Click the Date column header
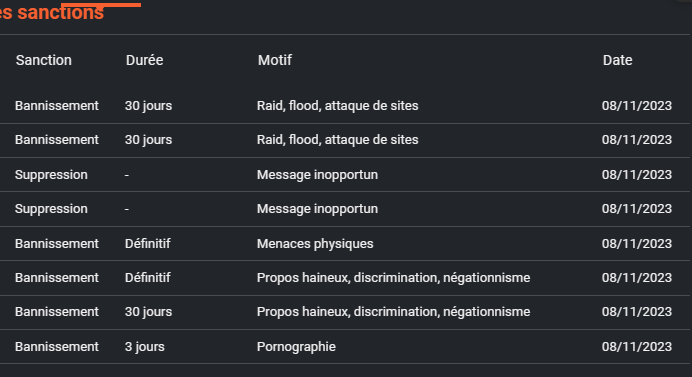This screenshot has height=377, width=692. click(x=617, y=60)
